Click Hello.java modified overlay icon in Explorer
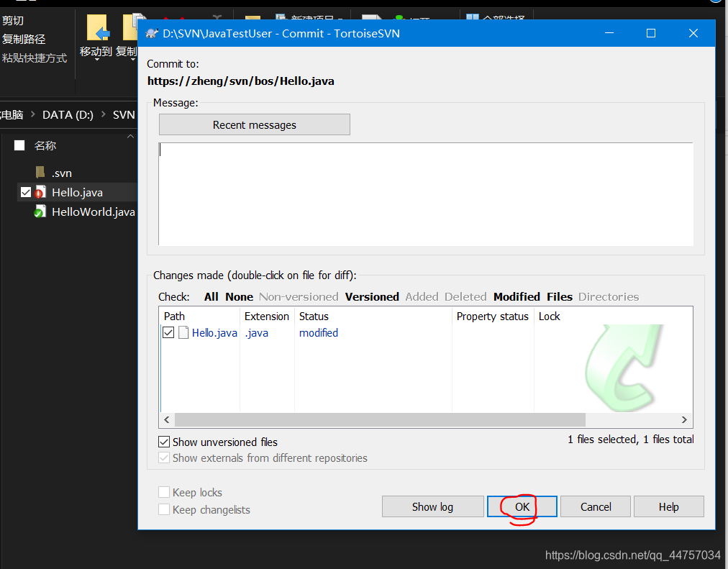Screen dimensions: 728x569 (x=40, y=192)
